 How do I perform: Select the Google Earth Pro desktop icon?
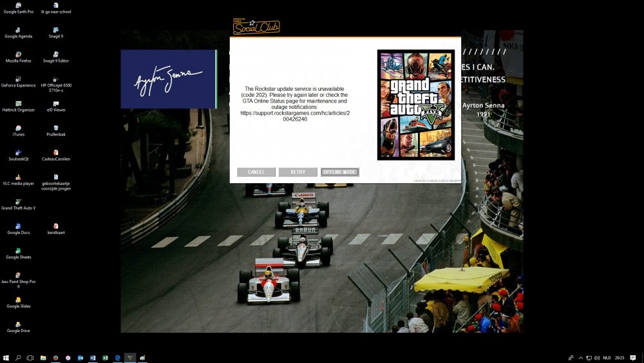[19, 8]
